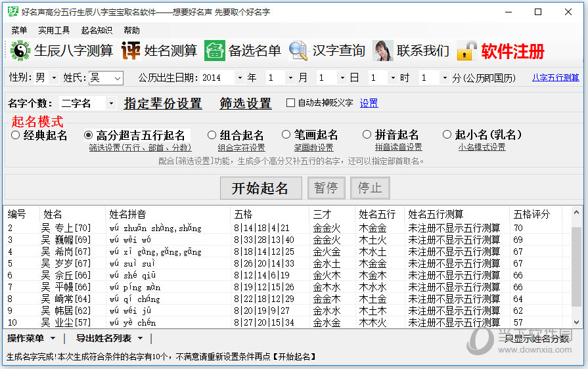588x369 pixels.
Task: Open the birth year dropdown
Action: click(240, 78)
